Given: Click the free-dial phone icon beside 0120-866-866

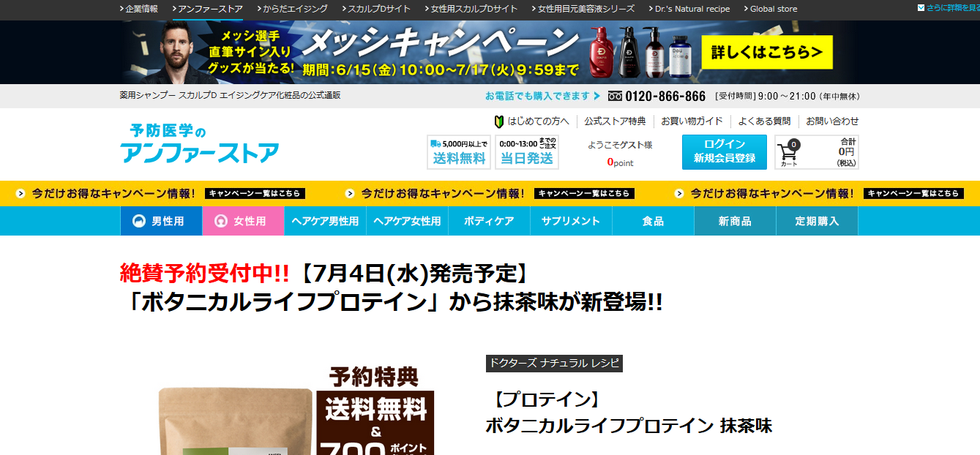Looking at the screenshot, I should 615,97.
